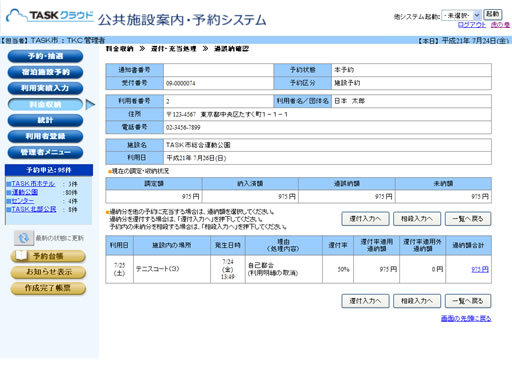512x384 pixels.
Task: Select the 利用実績入力 menu item
Action: click(45, 88)
